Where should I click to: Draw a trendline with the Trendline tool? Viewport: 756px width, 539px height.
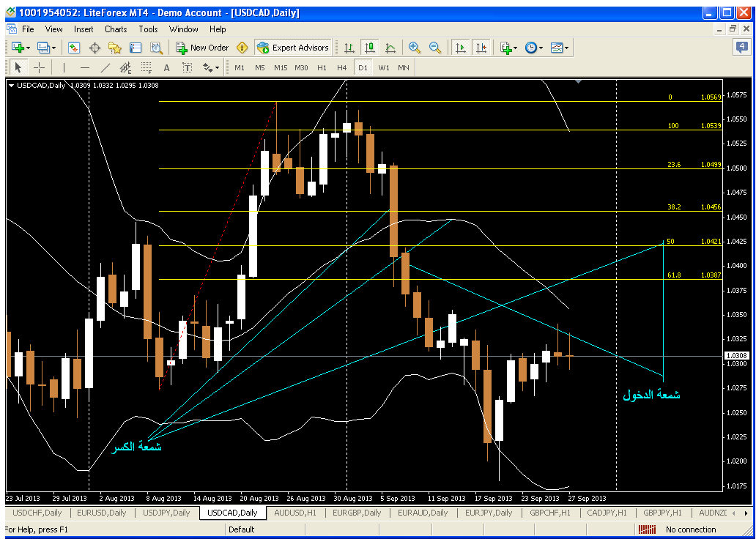pos(105,67)
